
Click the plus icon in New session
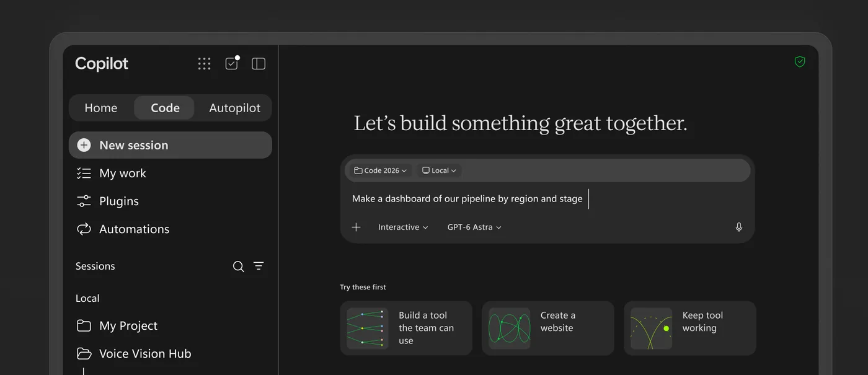(84, 145)
